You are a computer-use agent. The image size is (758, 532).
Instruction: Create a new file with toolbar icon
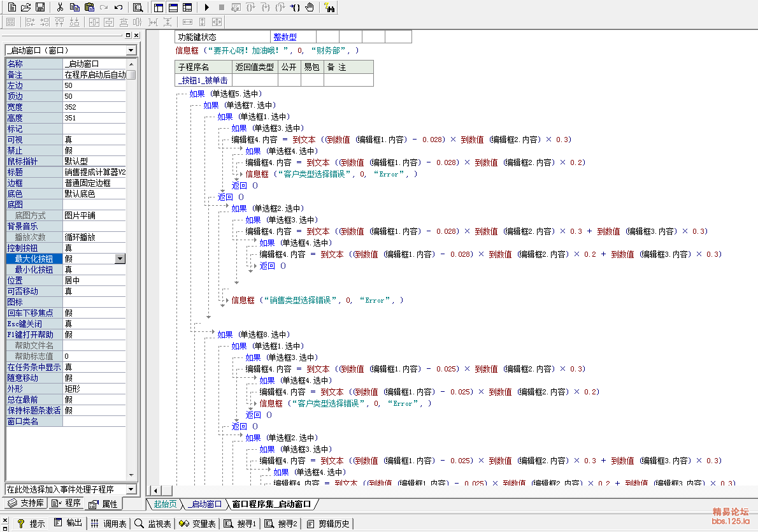click(12, 7)
